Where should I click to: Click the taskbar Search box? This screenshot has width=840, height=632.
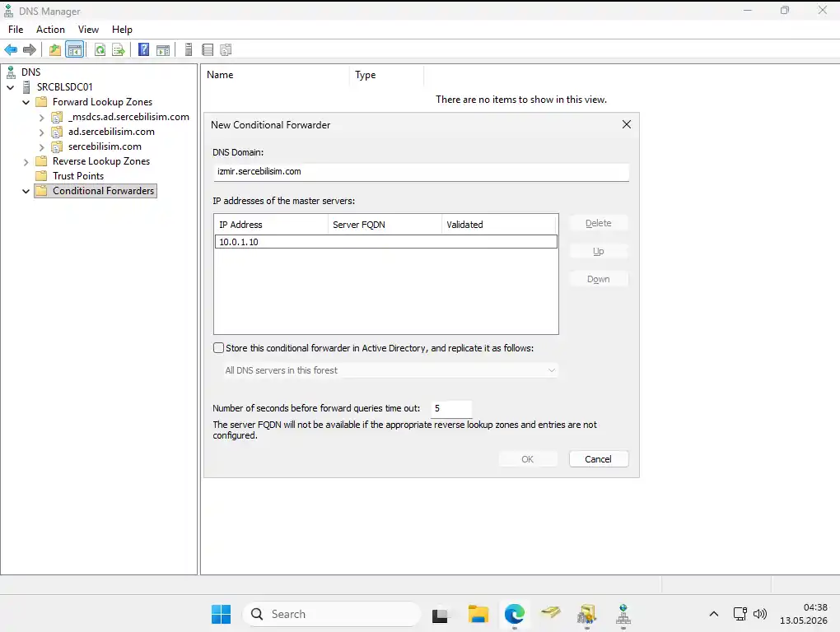332,615
